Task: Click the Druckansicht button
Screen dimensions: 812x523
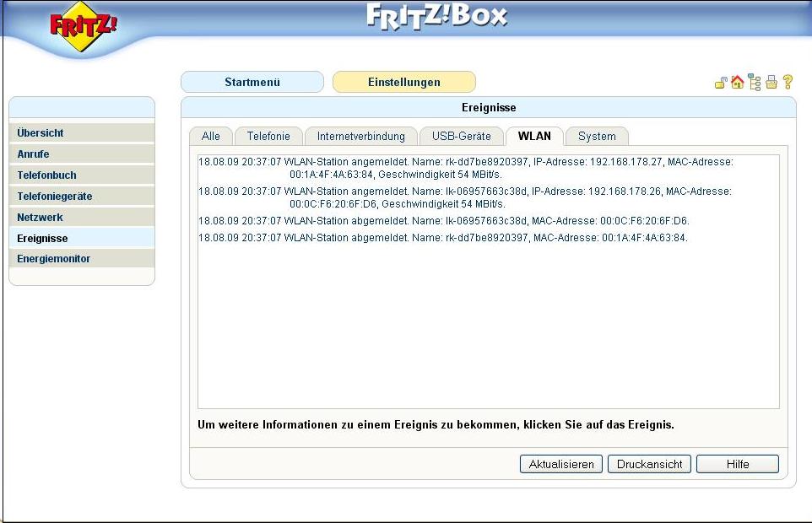Action: 649,464
